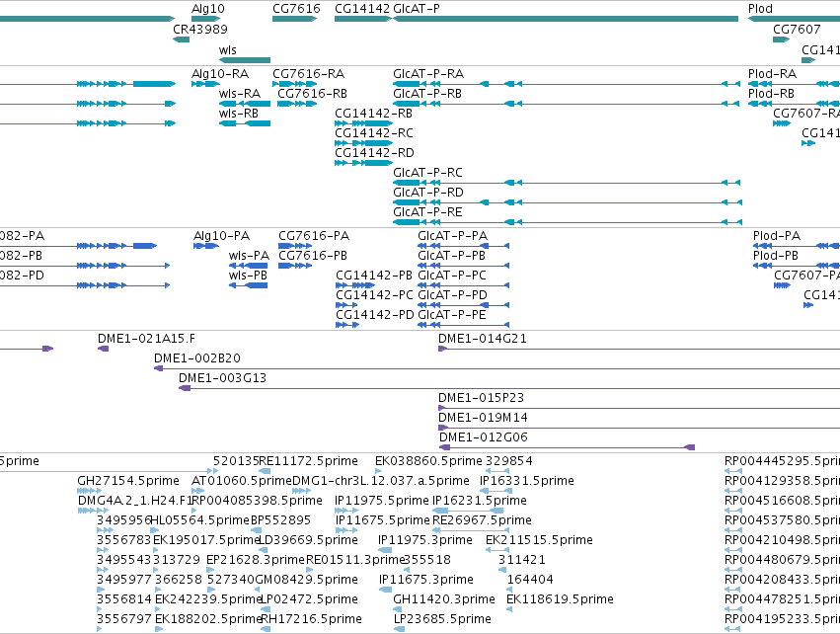840x634 pixels.
Task: Click the RE26967.5prime EST label
Action: pos(482,520)
